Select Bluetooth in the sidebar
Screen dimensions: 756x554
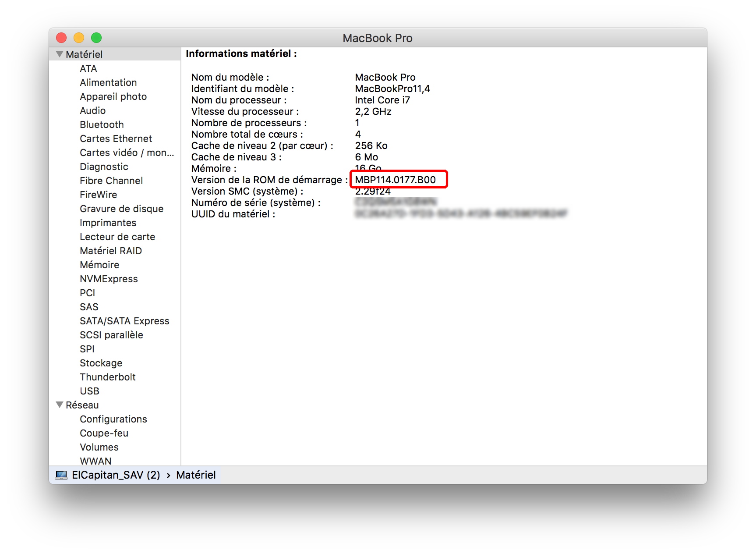(102, 124)
